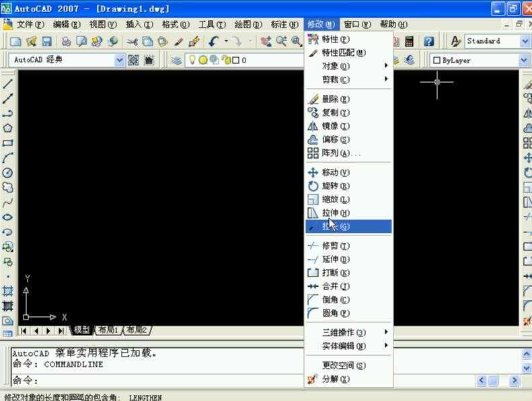Screen dimensions: 532x401
Task: Open the calculator icon
Action: coord(410,42)
